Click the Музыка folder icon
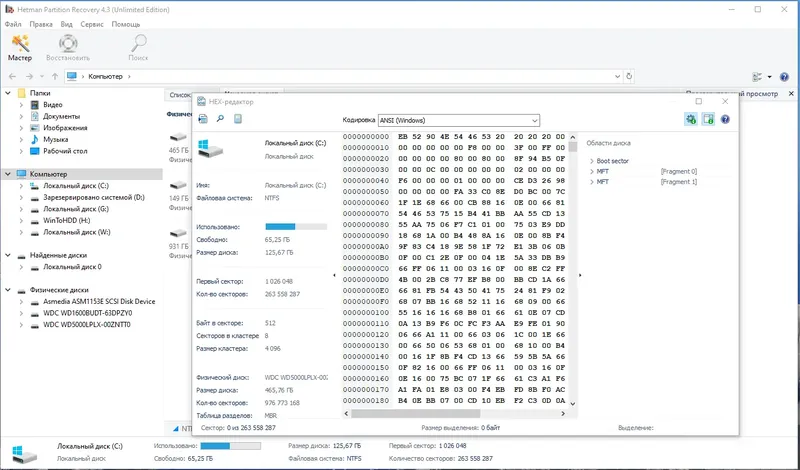The width and height of the screenshot is (800, 470). pos(35,139)
